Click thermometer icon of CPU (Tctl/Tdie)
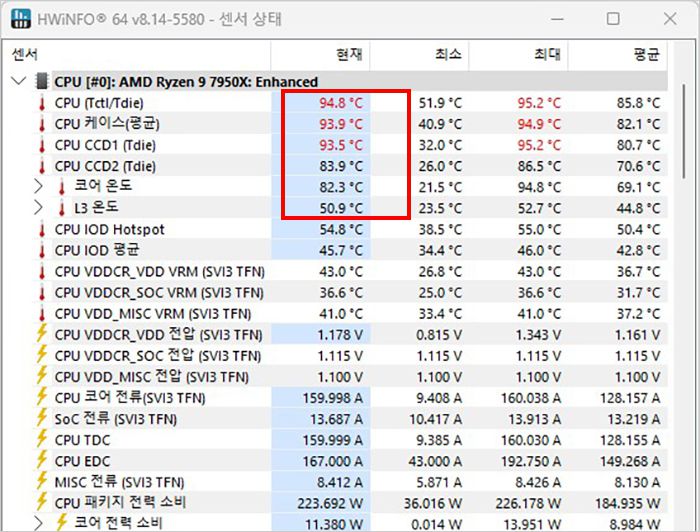 (x=42, y=103)
